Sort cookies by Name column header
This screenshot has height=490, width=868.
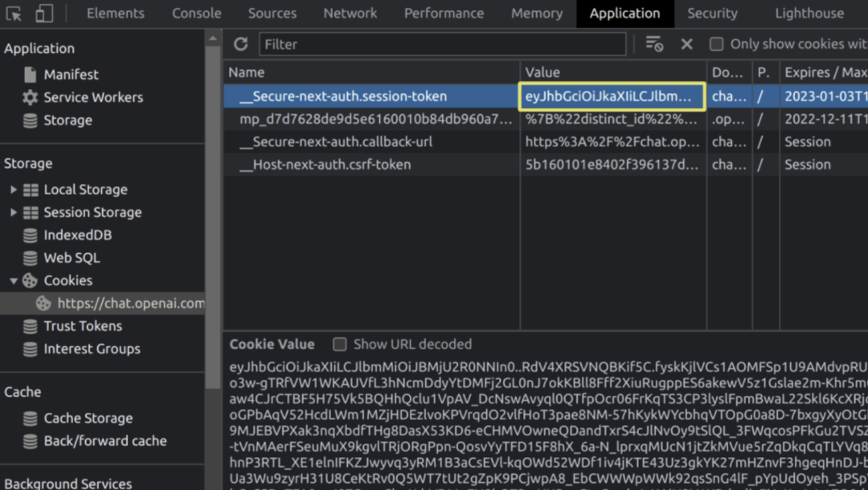(370, 72)
